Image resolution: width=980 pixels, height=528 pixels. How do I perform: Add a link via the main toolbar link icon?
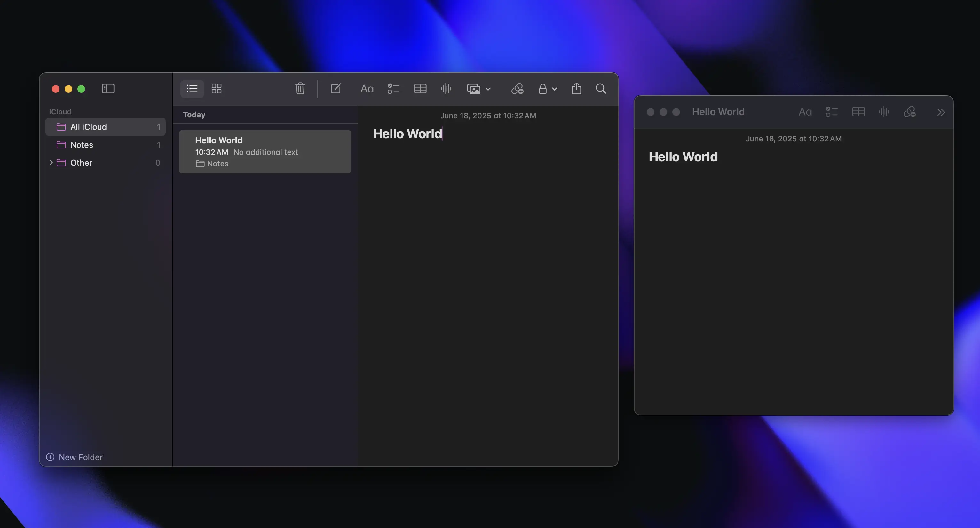pos(517,89)
